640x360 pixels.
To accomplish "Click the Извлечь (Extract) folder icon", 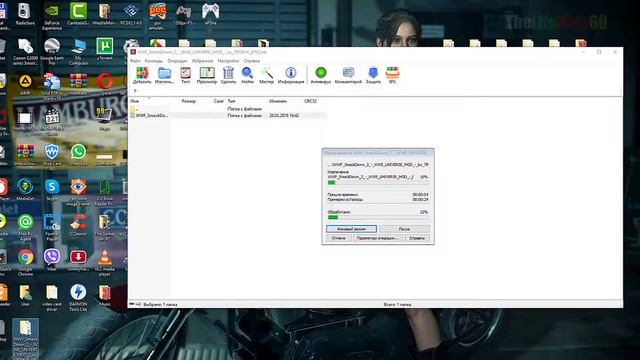I will [x=164, y=76].
